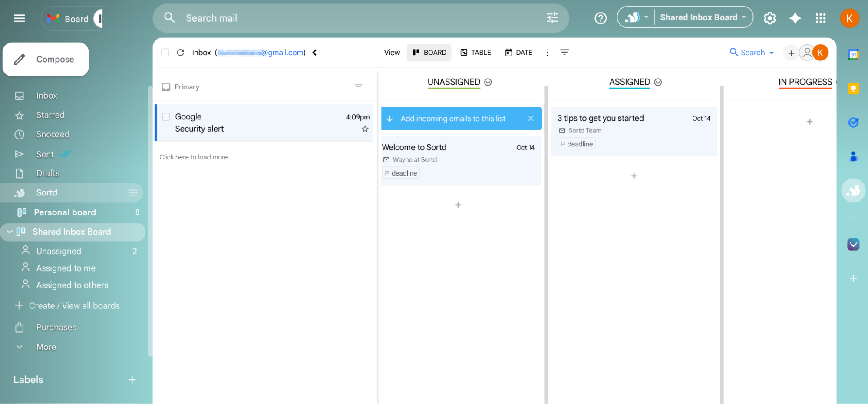Open the board filter icon
This screenshot has width=868, height=404.
tap(564, 52)
